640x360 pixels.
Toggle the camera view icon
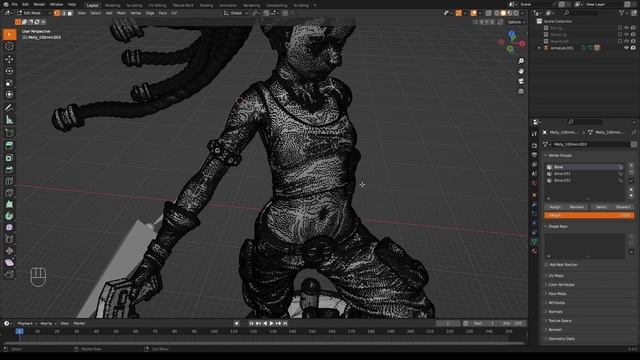tap(521, 81)
